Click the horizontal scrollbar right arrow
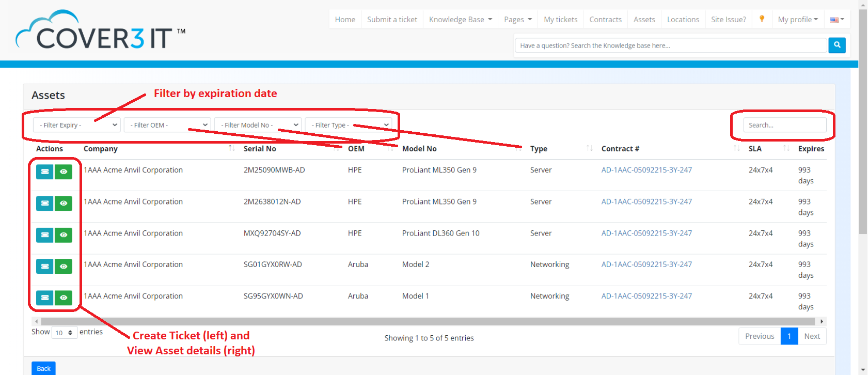The image size is (868, 375). (x=822, y=321)
